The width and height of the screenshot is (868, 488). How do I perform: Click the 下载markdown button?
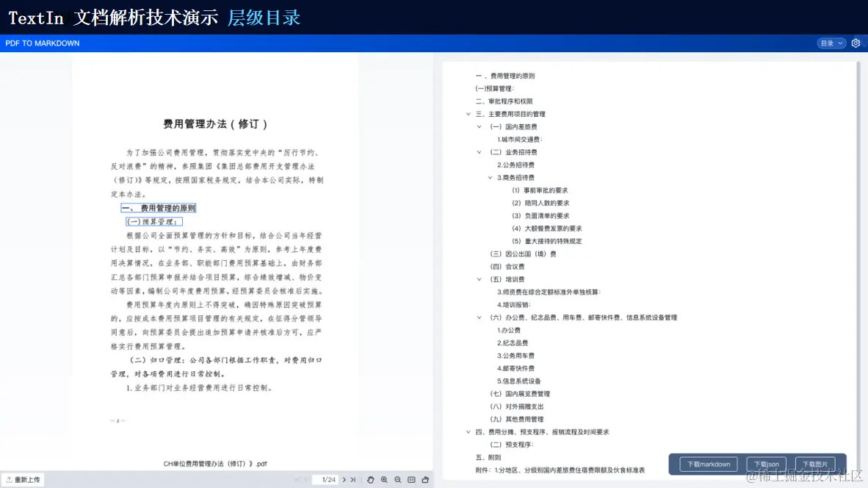tap(709, 464)
